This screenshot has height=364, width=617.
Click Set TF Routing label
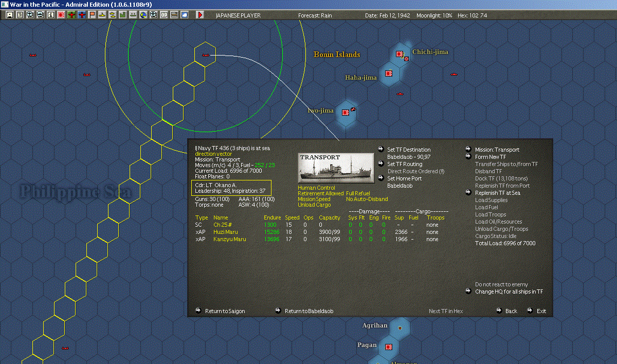[405, 164]
